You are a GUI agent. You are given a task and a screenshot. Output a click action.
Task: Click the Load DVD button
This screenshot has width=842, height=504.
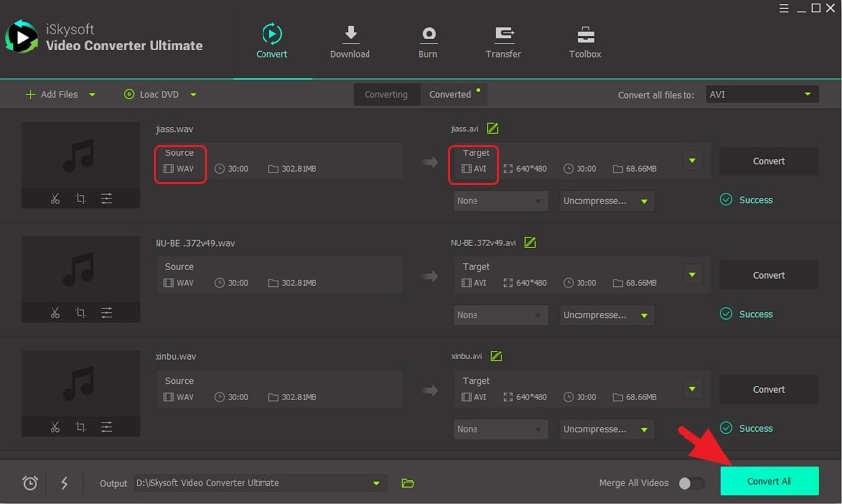point(152,94)
